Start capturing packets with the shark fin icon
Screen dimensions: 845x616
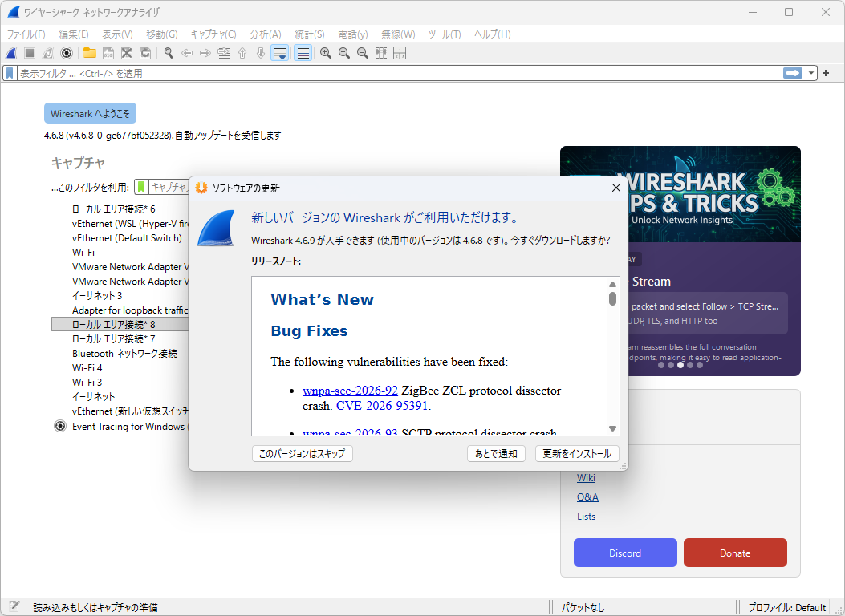pyautogui.click(x=11, y=53)
